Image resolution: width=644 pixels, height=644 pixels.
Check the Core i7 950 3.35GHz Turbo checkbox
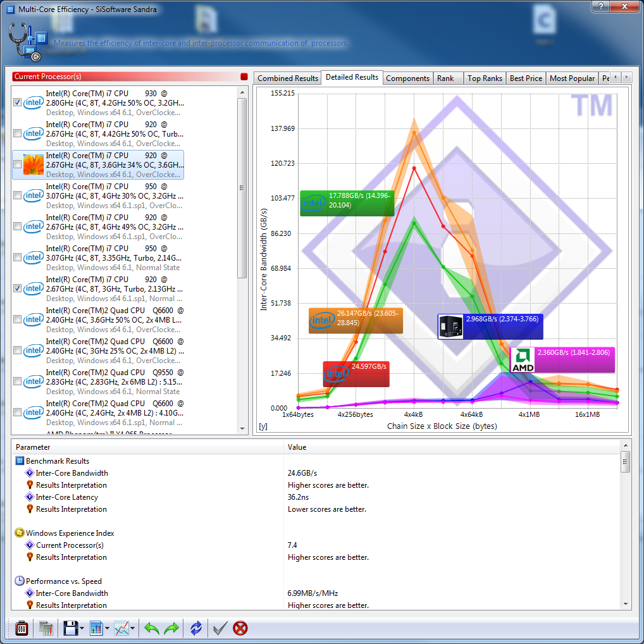point(17,257)
